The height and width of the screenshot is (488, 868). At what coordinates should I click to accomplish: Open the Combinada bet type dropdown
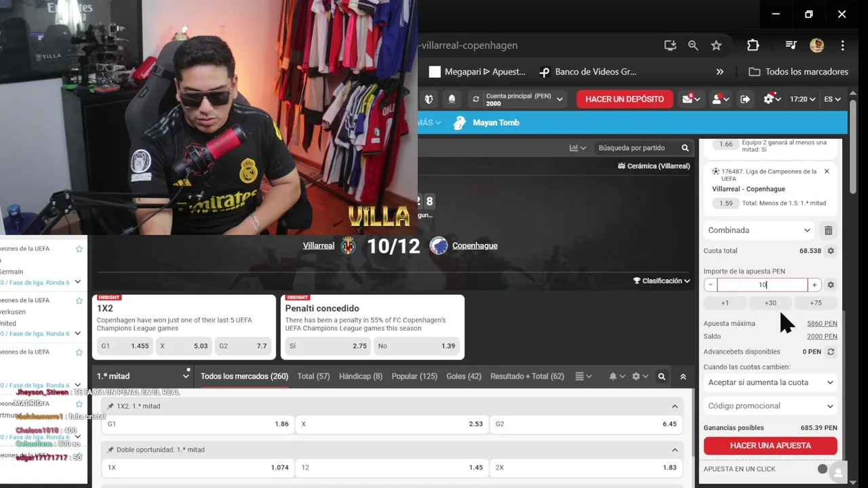tap(759, 230)
